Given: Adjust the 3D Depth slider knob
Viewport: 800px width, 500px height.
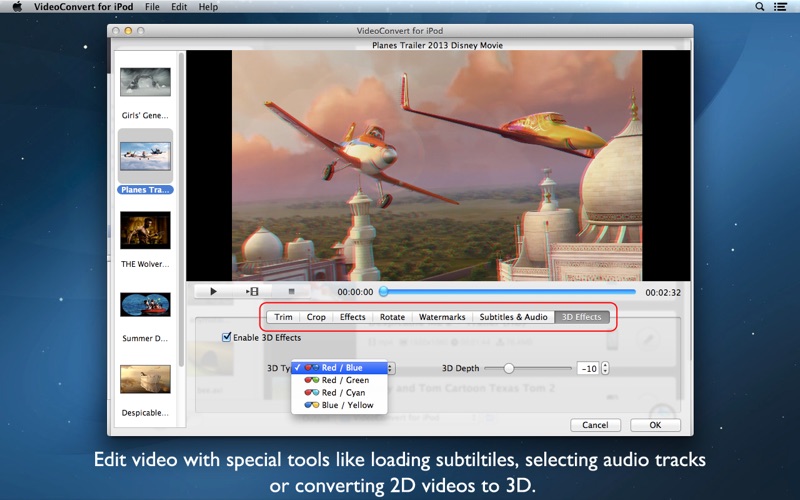Looking at the screenshot, I should tap(509, 368).
